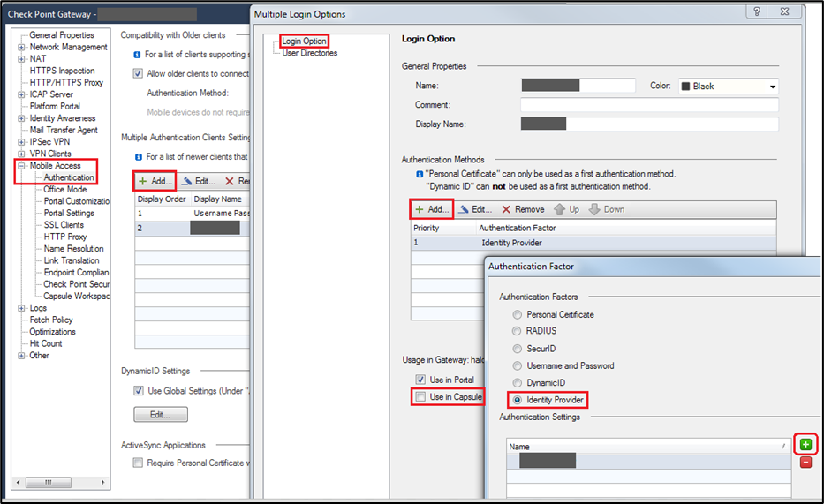Click the red minus icon in Authentication Settings

(x=805, y=462)
